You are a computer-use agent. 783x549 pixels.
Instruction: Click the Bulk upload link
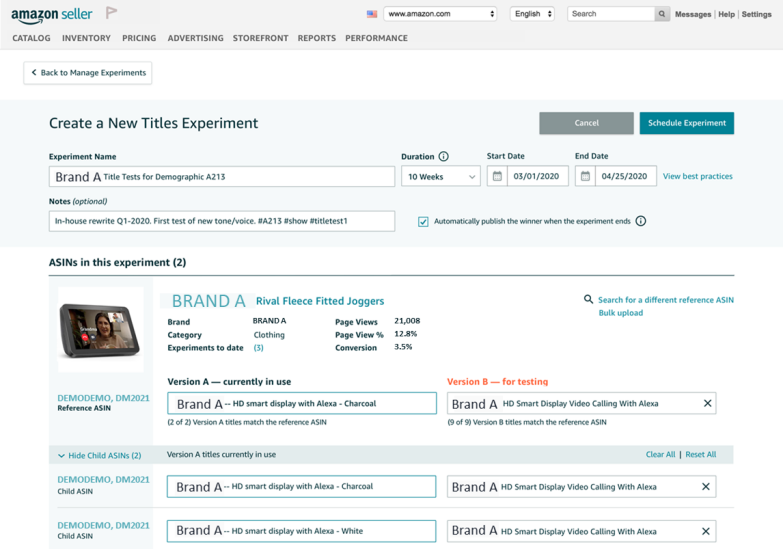click(x=621, y=313)
